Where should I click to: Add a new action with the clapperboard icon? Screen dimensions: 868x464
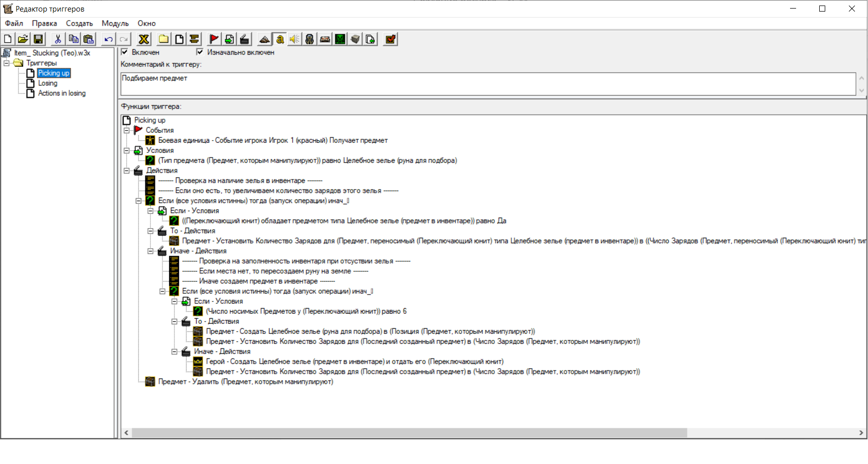pos(244,39)
